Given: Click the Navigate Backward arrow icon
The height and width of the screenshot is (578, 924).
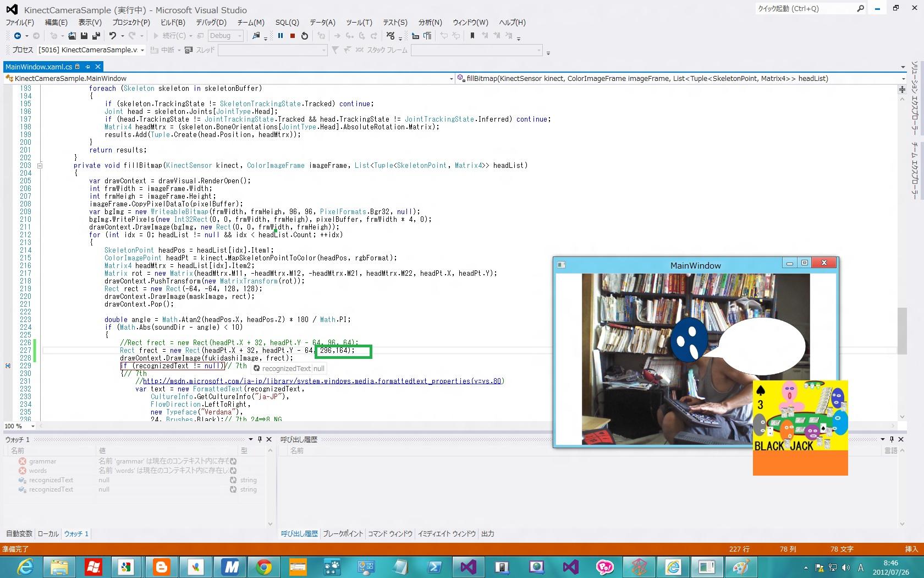Looking at the screenshot, I should coord(18,36).
